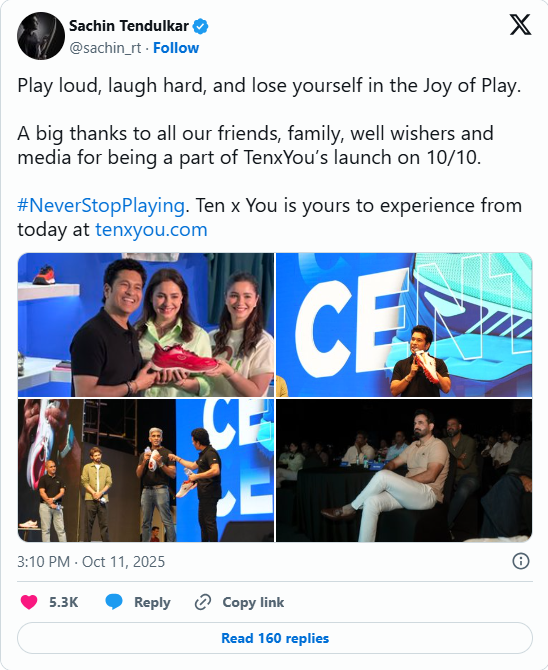Open the tweet info circle icon

[520, 561]
